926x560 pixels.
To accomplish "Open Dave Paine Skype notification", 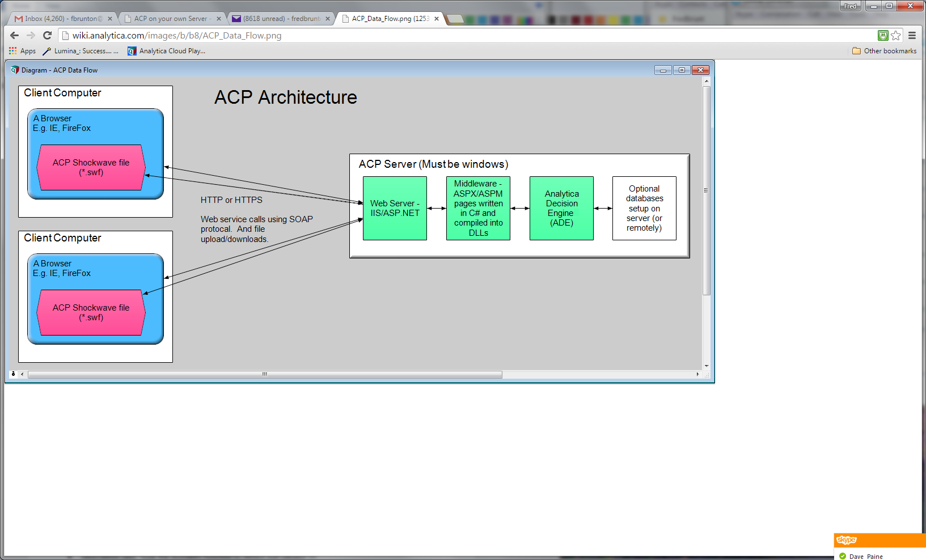I will (x=866, y=557).
